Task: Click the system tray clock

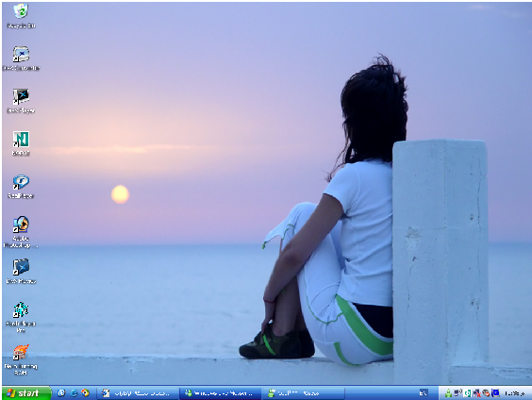Action: point(514,393)
